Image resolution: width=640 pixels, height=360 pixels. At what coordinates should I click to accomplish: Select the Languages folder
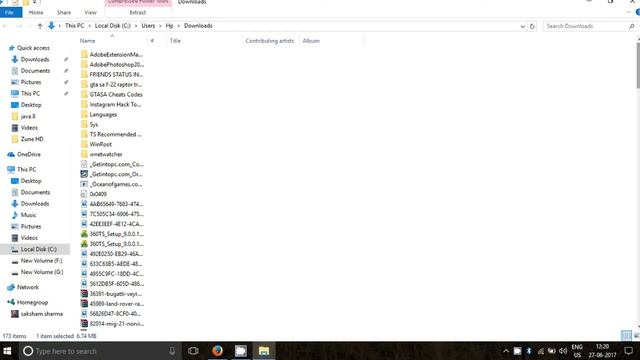click(103, 115)
